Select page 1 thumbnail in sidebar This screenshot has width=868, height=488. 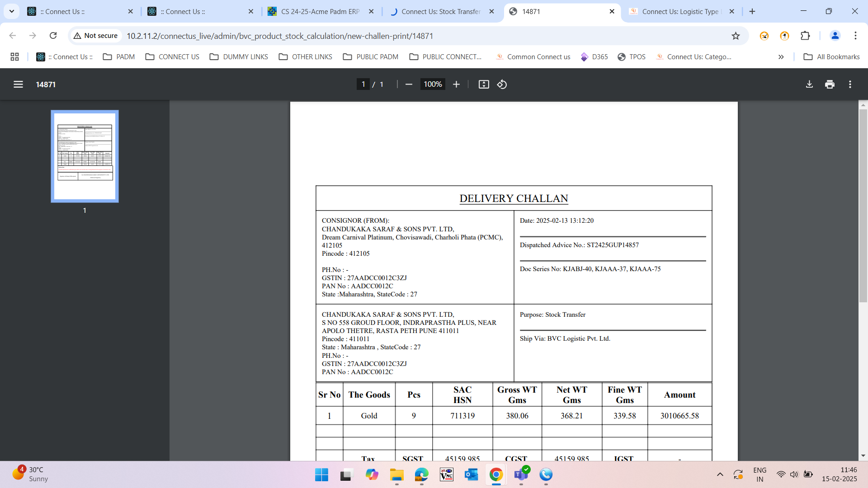pos(85,156)
